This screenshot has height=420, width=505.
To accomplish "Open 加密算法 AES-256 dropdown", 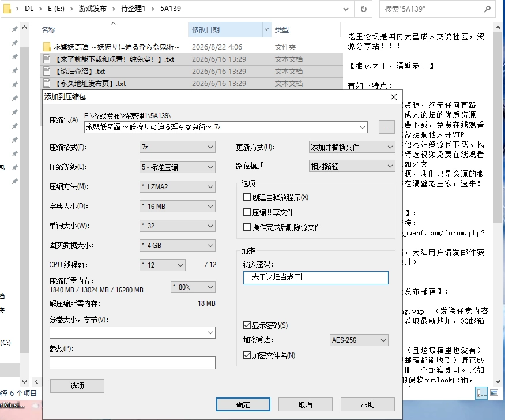I will [x=359, y=340].
